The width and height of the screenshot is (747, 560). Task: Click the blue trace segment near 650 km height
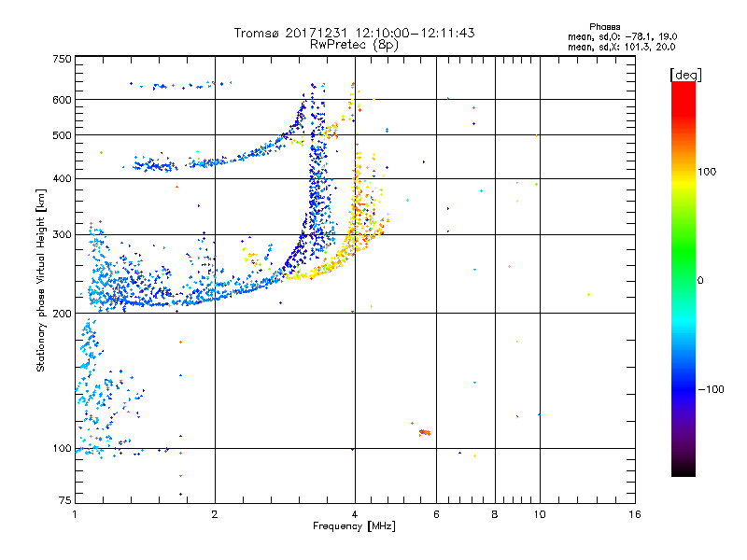click(x=181, y=85)
